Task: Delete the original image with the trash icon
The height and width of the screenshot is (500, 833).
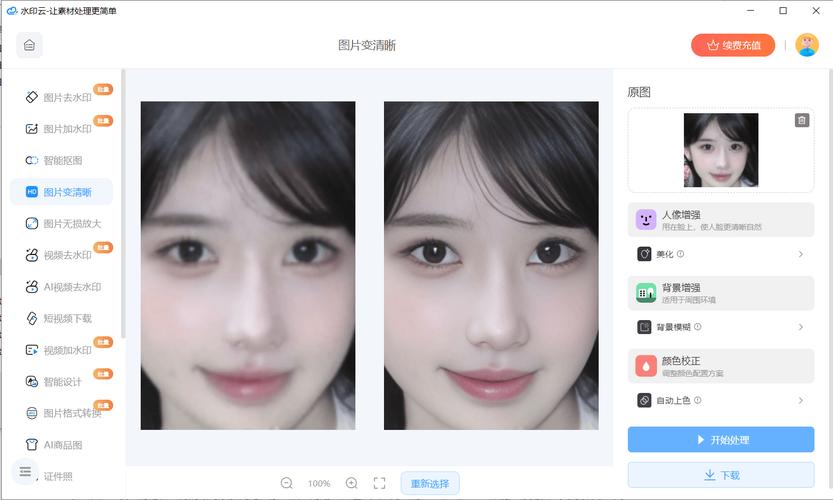Action: 801,121
